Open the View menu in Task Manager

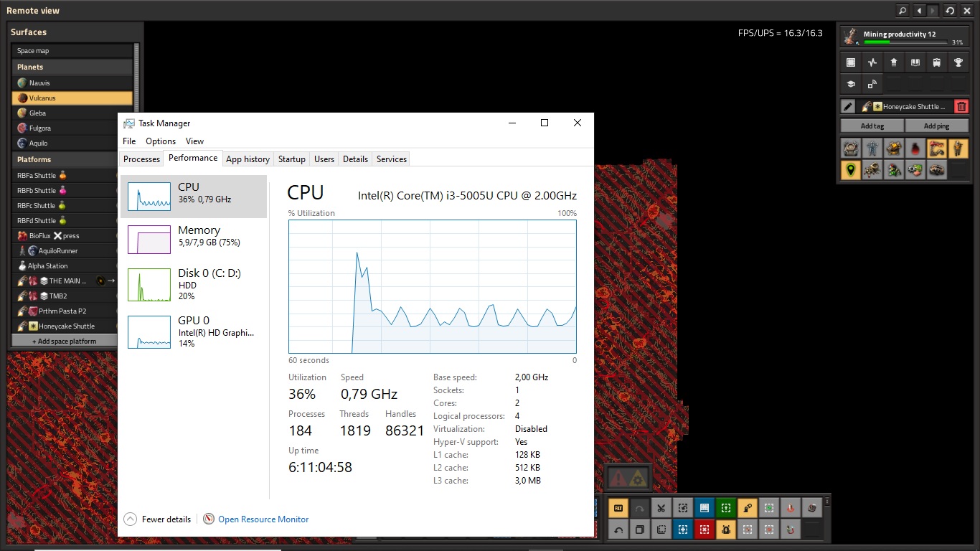194,141
